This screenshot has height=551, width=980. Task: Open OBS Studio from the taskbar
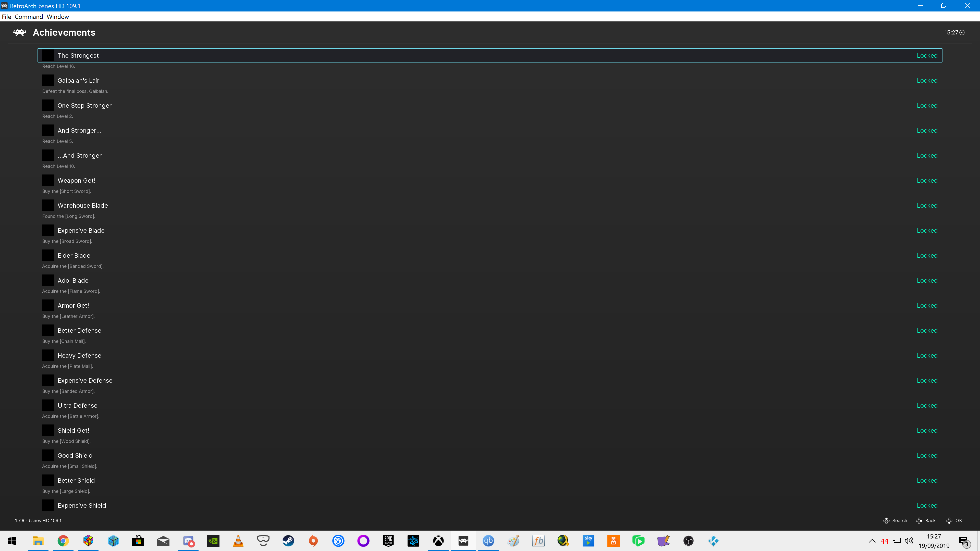coord(688,541)
